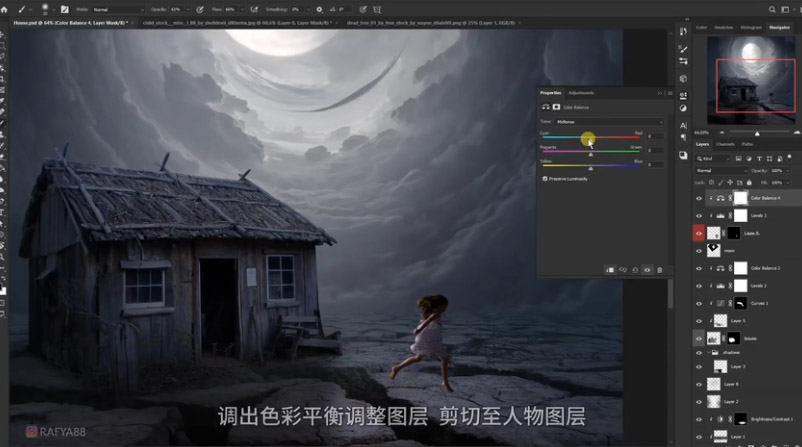Click the smoothing options gear icon
802x447 pixels.
click(x=322, y=9)
